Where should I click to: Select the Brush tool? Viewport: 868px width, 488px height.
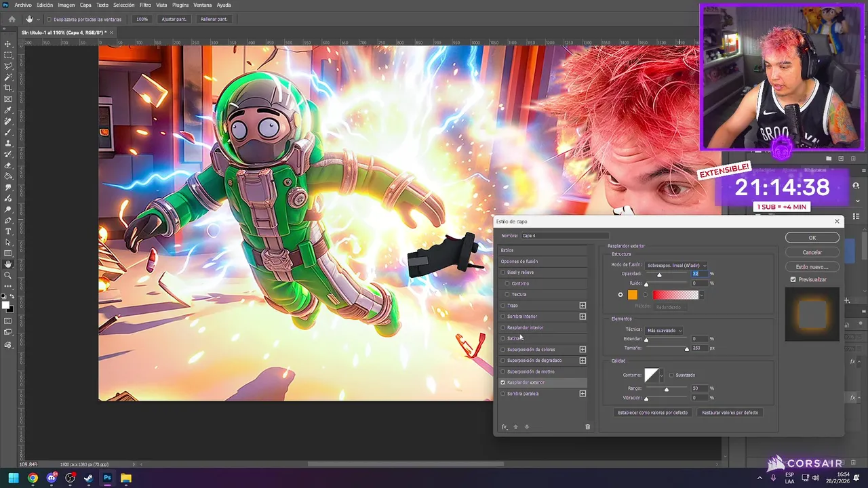(8, 132)
